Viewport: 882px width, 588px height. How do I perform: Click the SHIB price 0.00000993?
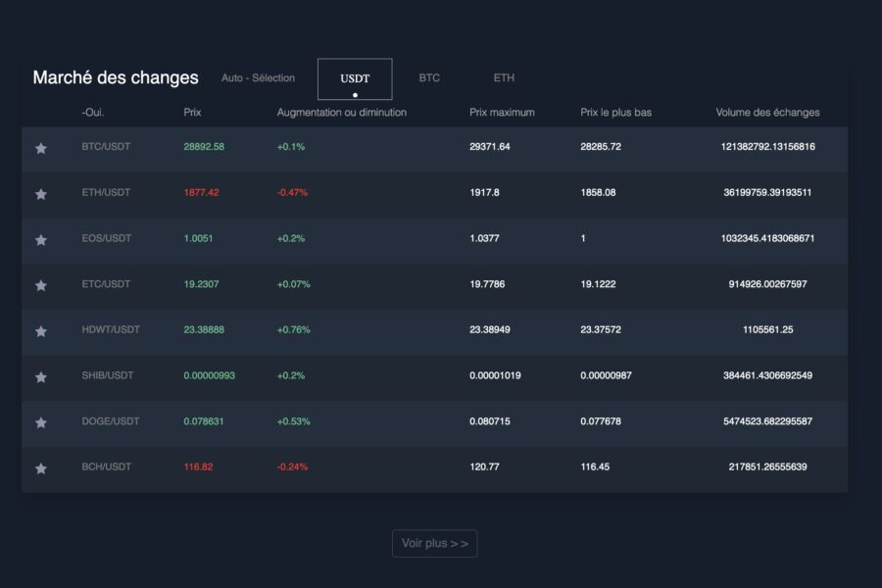pos(210,375)
